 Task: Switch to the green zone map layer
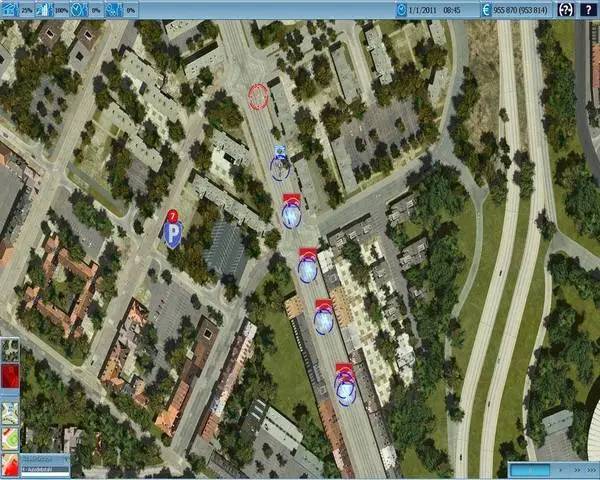(x=9, y=437)
